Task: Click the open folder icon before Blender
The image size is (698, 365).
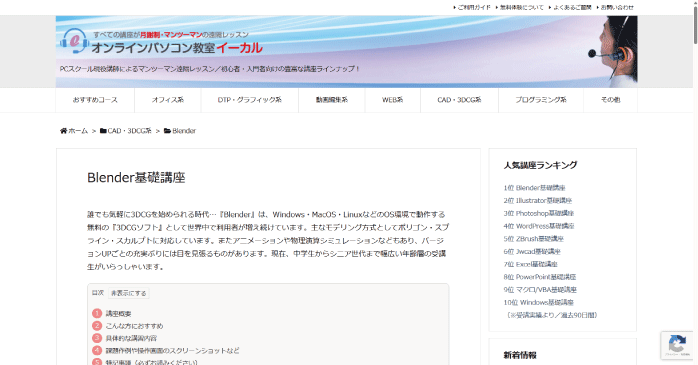Action: (167, 131)
